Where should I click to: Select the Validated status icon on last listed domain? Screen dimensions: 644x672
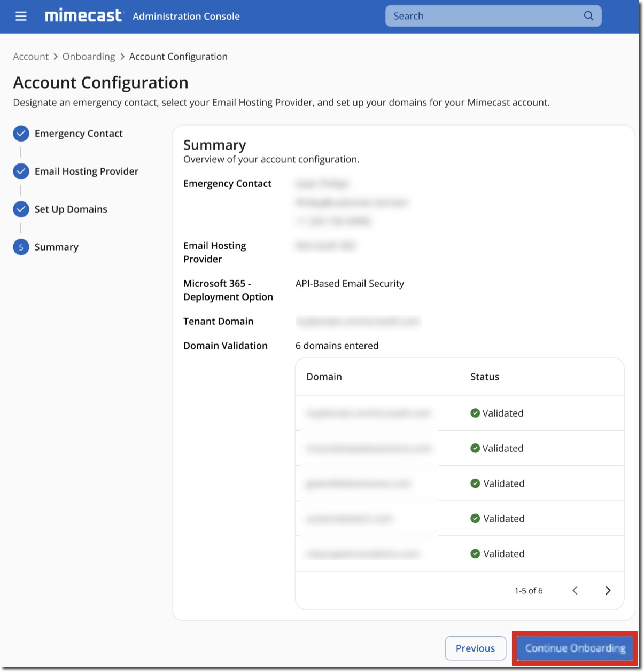point(475,553)
